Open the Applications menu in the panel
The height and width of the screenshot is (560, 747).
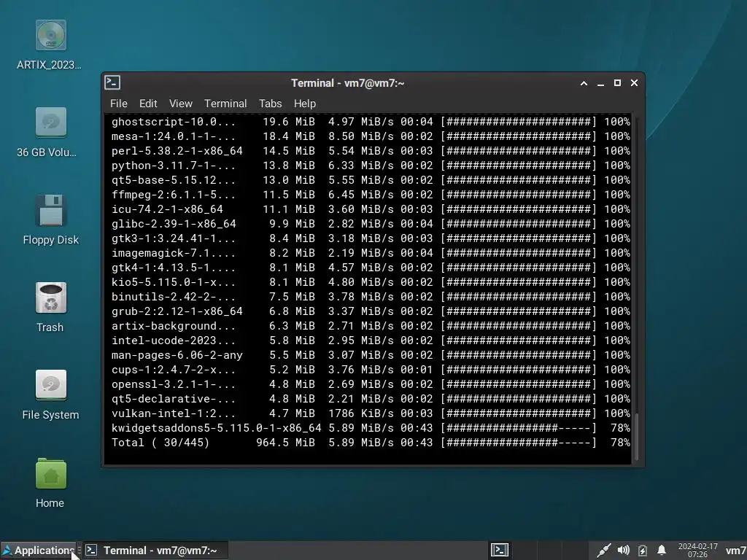[x=38, y=551]
